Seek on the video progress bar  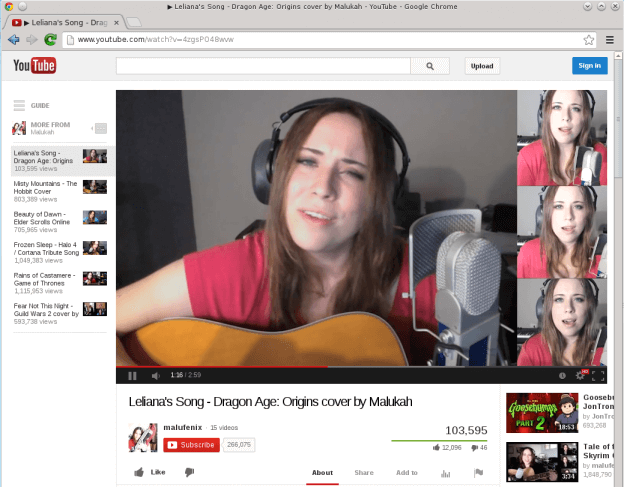(361, 366)
